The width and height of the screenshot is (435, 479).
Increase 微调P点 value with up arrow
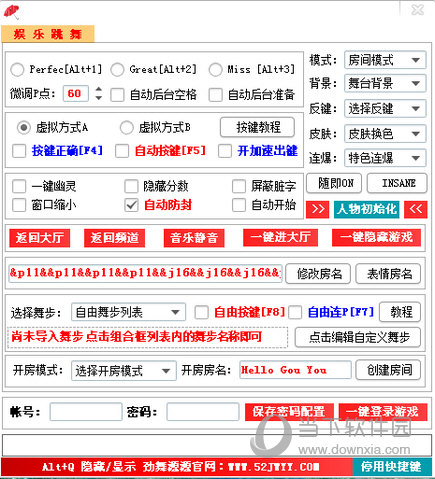(98, 89)
